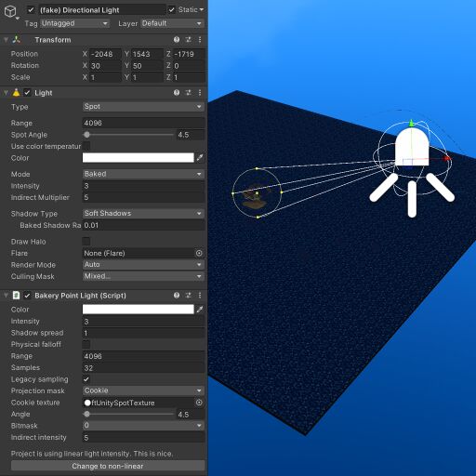
Task: Open the Transform component help icon
Action: (177, 40)
